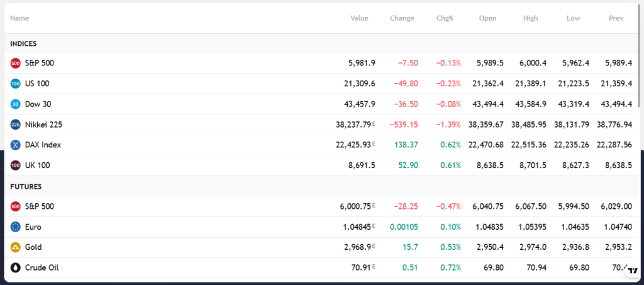644x285 pixels.
Task: Click the DAX Index change 138.37
Action: tap(407, 145)
